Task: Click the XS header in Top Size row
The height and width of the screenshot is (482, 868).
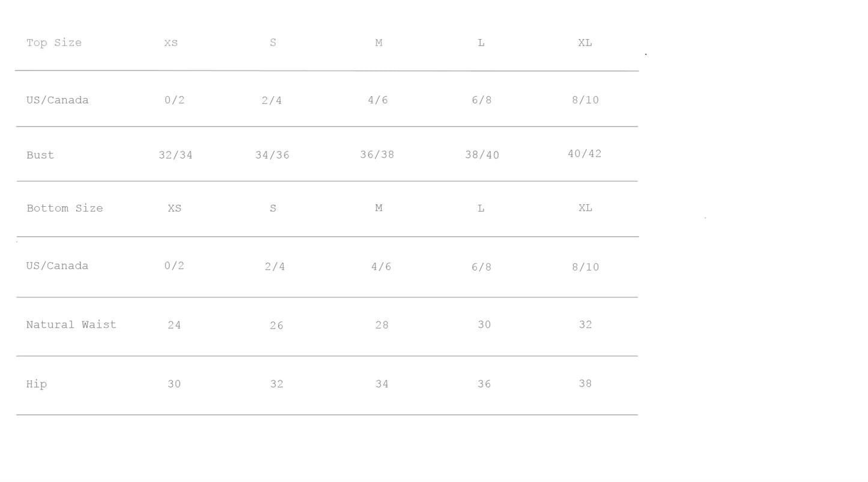Action: [171, 43]
